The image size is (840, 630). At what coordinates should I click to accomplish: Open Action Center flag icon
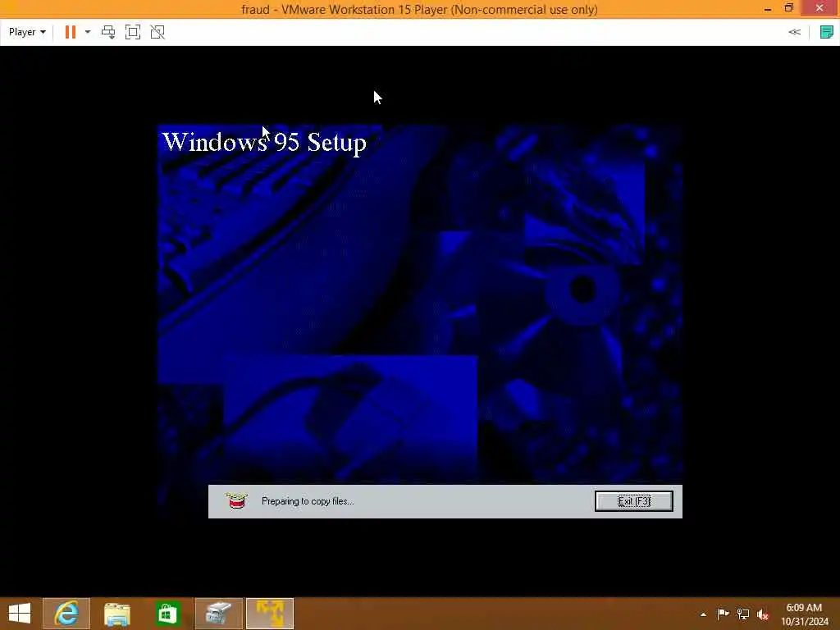[723, 614]
